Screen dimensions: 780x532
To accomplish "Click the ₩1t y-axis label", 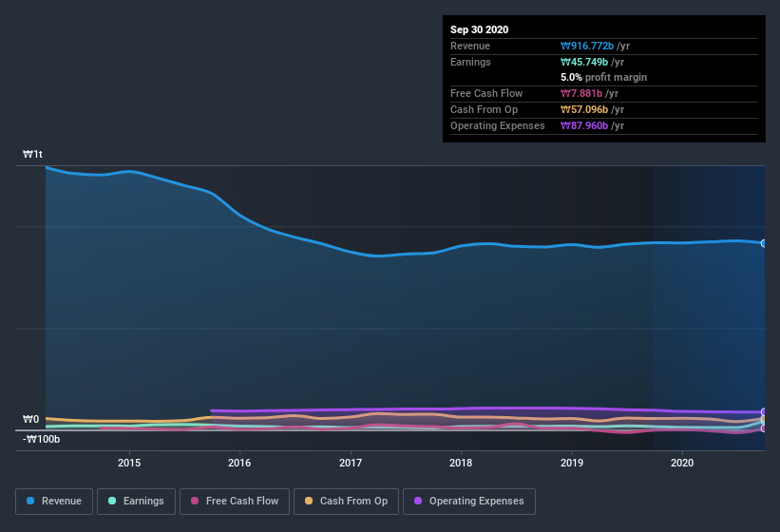I will 32,154.
